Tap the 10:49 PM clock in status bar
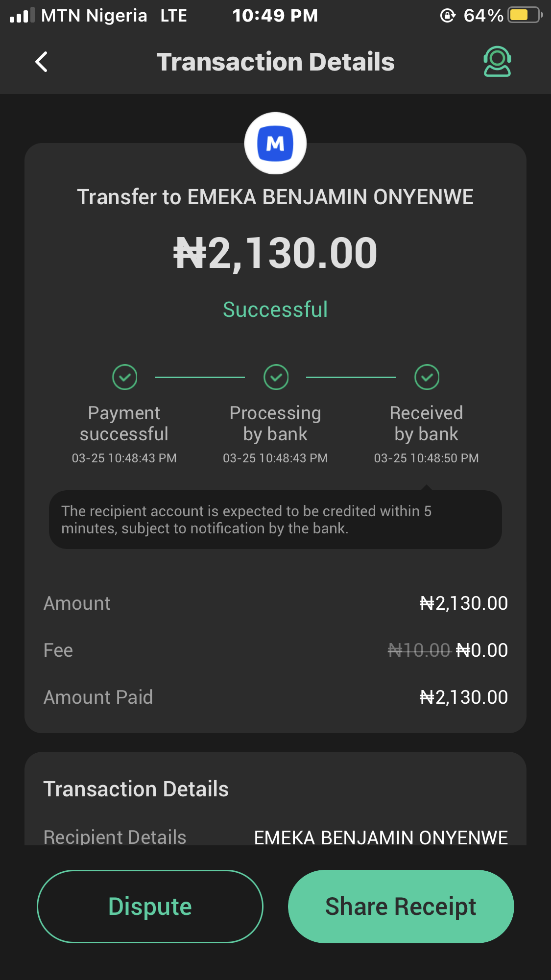The height and width of the screenshot is (980, 551). 275,16
